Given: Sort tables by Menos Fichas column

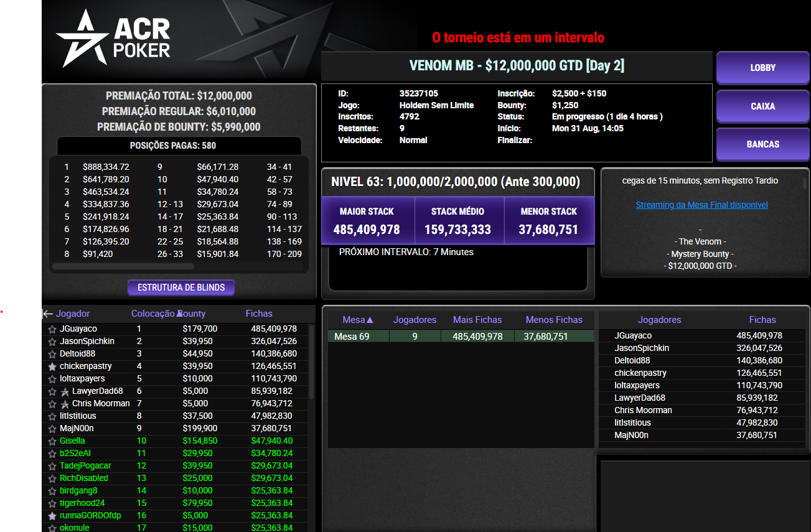Looking at the screenshot, I should point(554,320).
